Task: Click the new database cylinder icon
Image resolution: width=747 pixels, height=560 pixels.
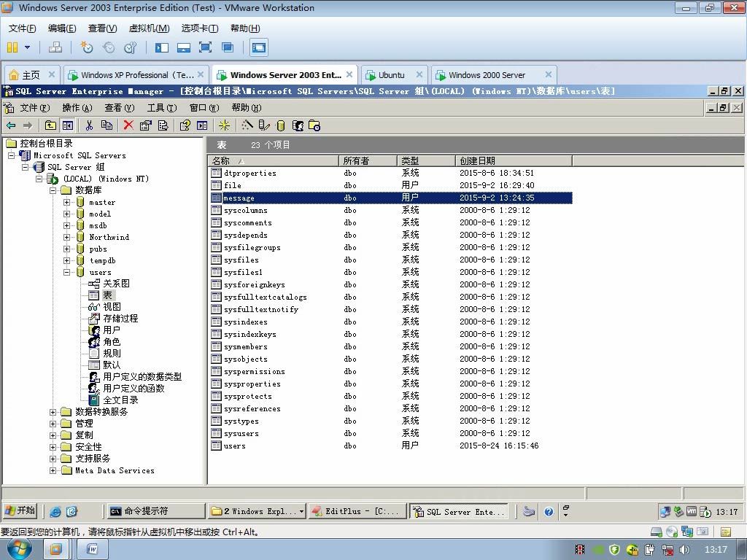Action: pyautogui.click(x=281, y=125)
